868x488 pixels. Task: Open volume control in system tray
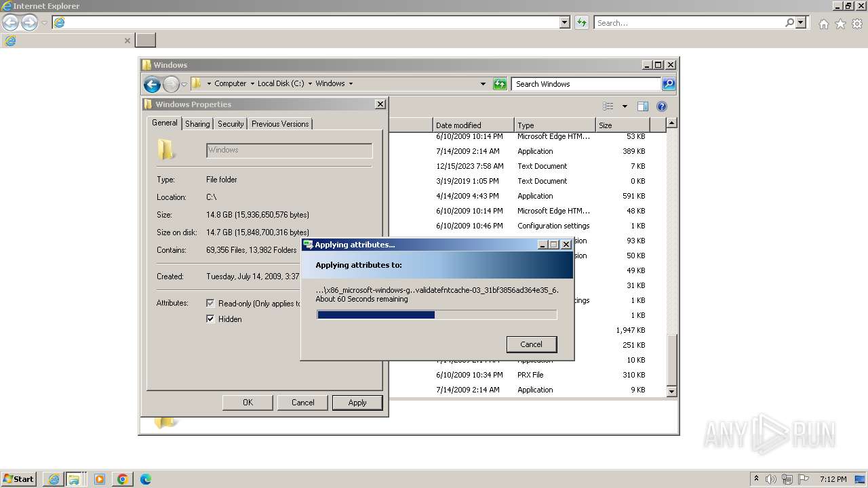click(772, 479)
